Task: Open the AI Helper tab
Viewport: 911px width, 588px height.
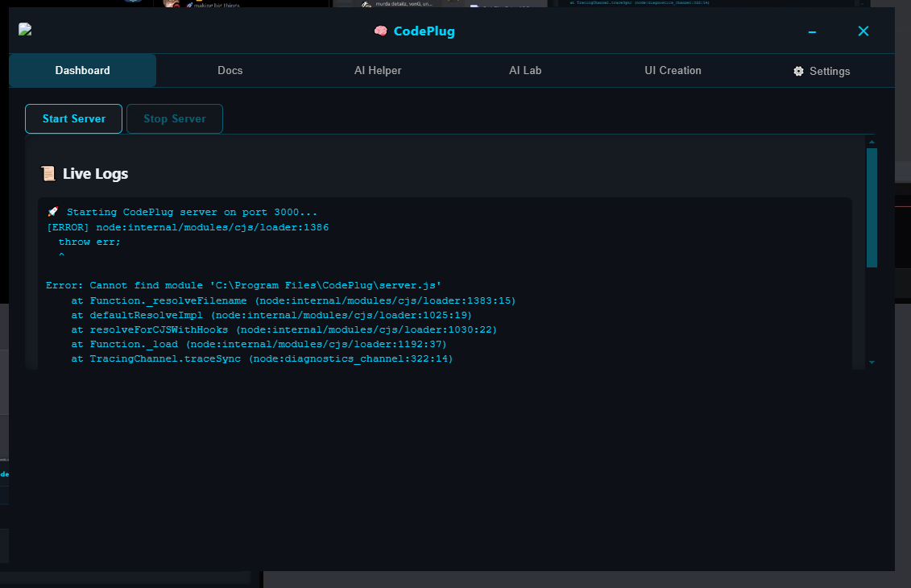Action: 378,70
